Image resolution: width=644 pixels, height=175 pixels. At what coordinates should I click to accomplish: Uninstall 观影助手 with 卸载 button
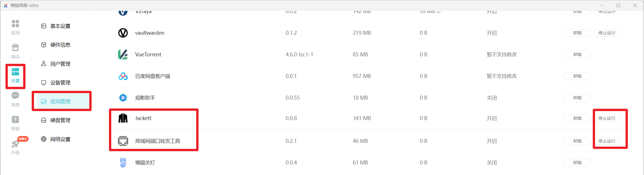(577, 98)
